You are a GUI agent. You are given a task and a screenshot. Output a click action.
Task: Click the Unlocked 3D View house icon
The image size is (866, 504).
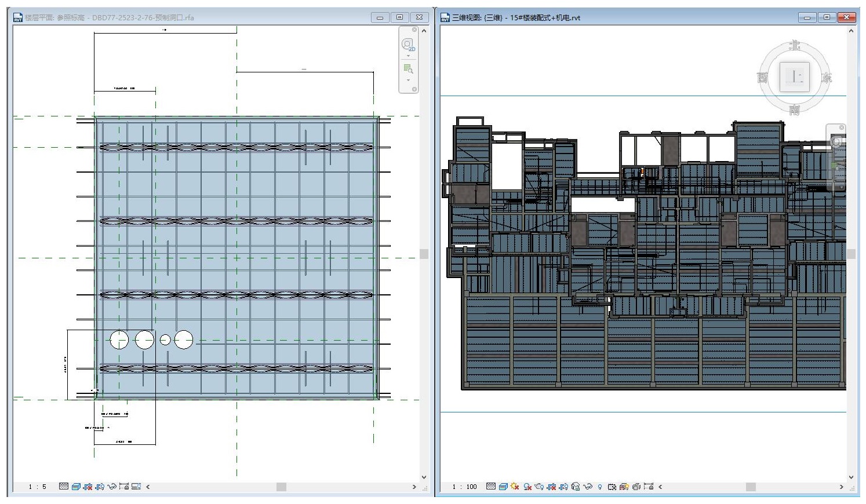(575, 487)
